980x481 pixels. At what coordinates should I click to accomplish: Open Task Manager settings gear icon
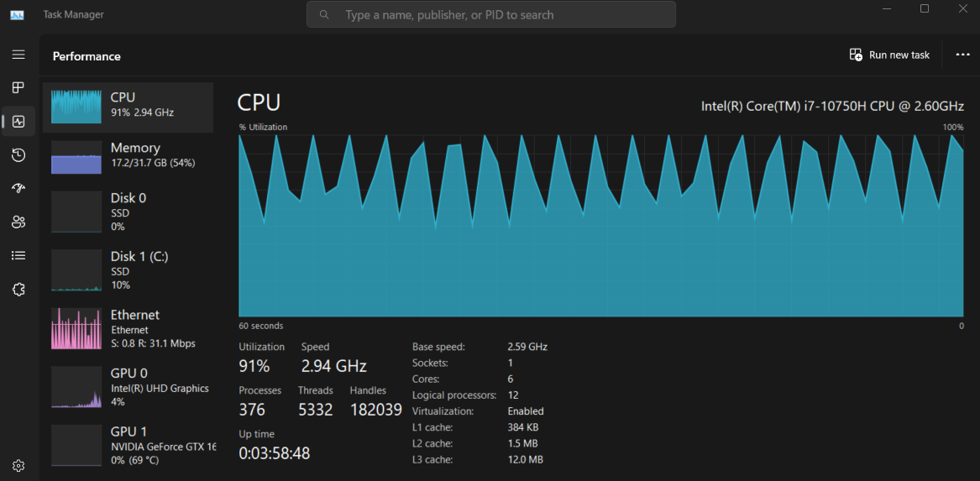pyautogui.click(x=18, y=466)
